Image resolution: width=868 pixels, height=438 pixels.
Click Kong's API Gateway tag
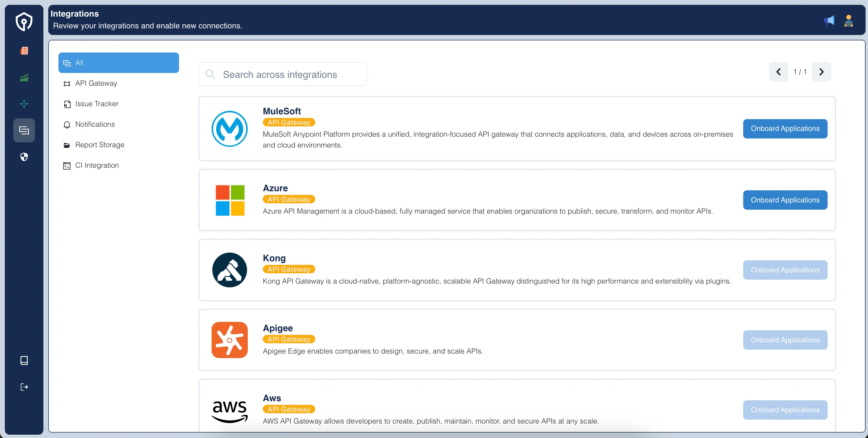coord(289,269)
